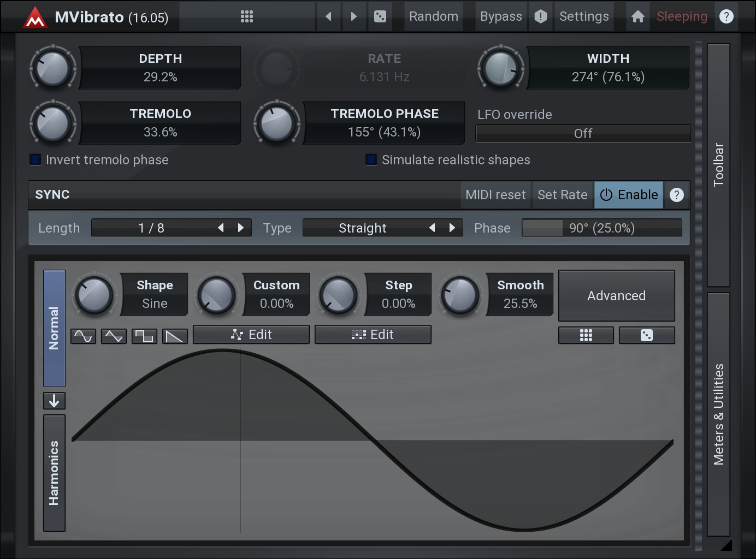This screenshot has height=559, width=756.
Task: Open the LFO override Off selector
Action: [x=583, y=133]
